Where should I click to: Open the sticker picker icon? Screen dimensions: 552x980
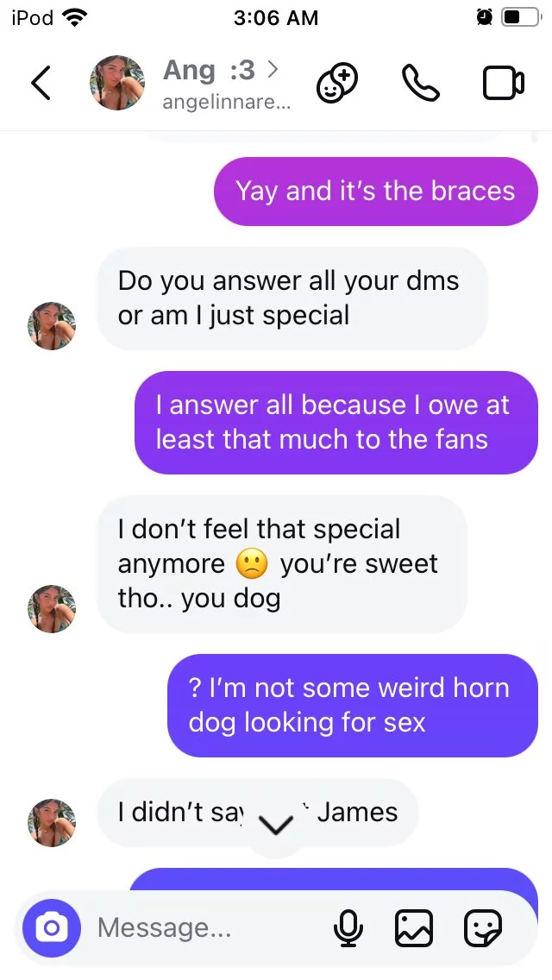pos(483,928)
